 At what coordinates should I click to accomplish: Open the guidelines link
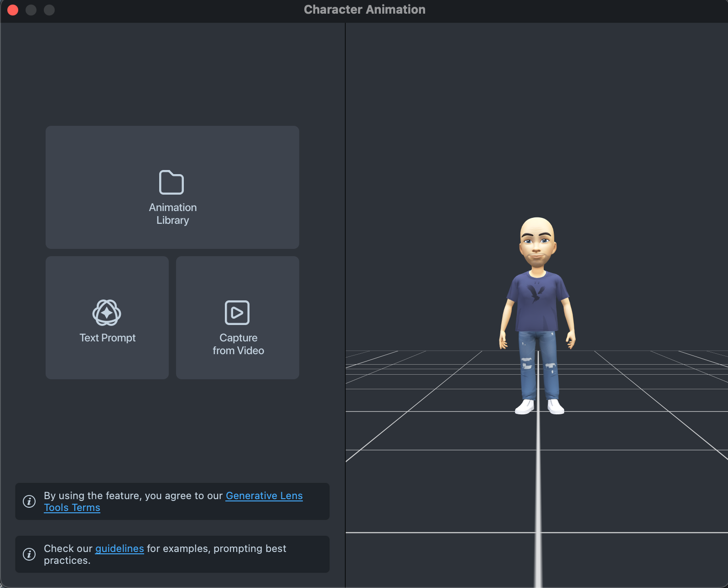[x=120, y=549]
